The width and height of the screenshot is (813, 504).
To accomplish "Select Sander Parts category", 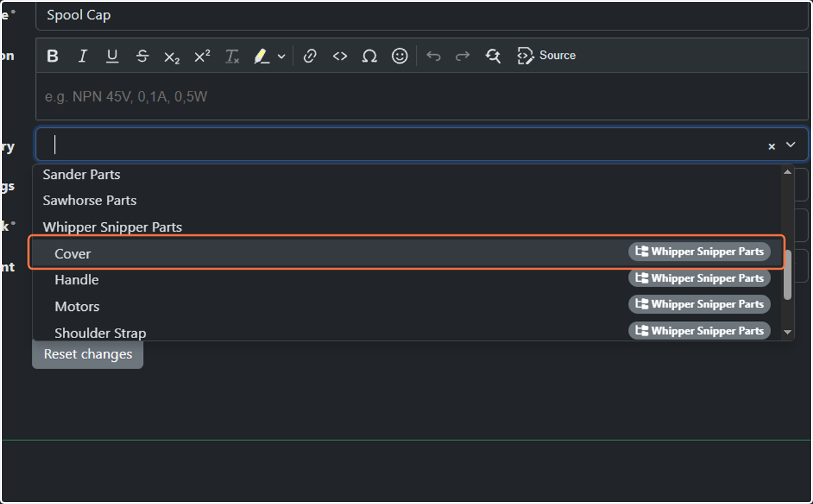I will click(x=406, y=175).
